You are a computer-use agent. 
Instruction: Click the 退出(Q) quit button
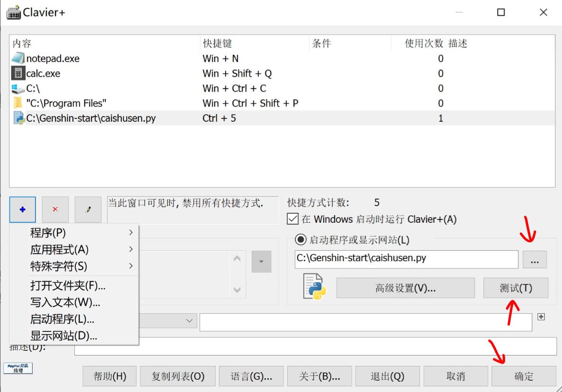(x=388, y=376)
